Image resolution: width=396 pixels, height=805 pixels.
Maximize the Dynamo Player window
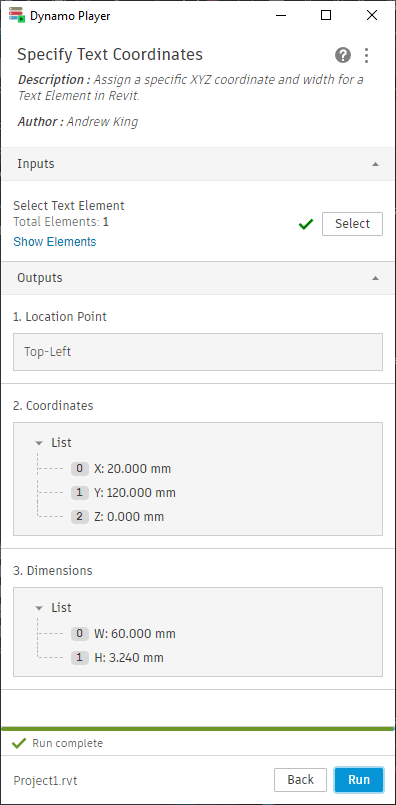(326, 15)
